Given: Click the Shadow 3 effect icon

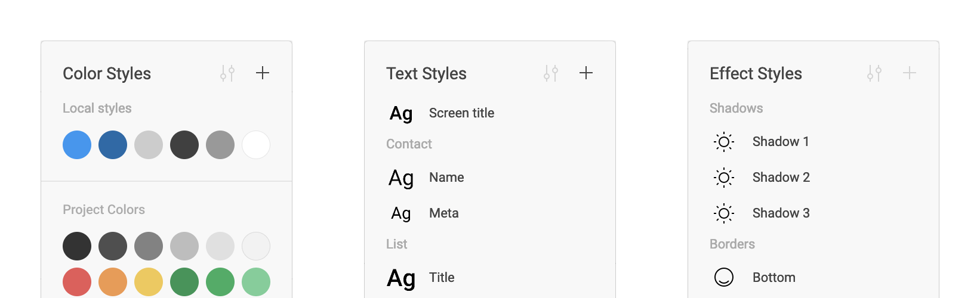Looking at the screenshot, I should click(724, 213).
